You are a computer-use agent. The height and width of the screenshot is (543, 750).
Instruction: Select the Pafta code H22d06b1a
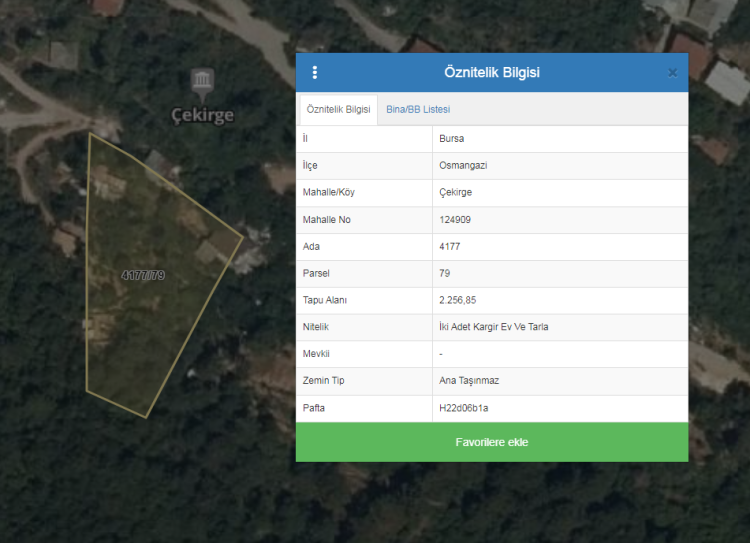click(x=463, y=408)
